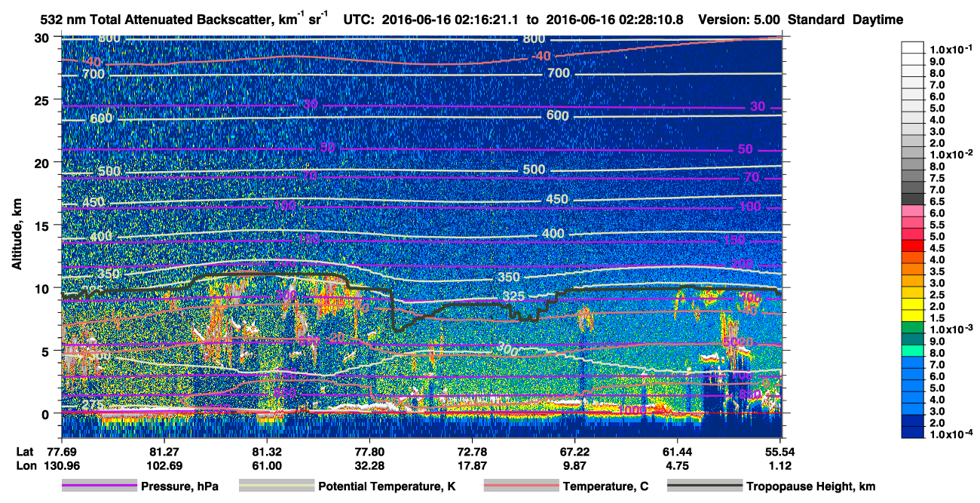Click latitude value 72.78
The width and height of the screenshot is (980, 503).
point(471,450)
